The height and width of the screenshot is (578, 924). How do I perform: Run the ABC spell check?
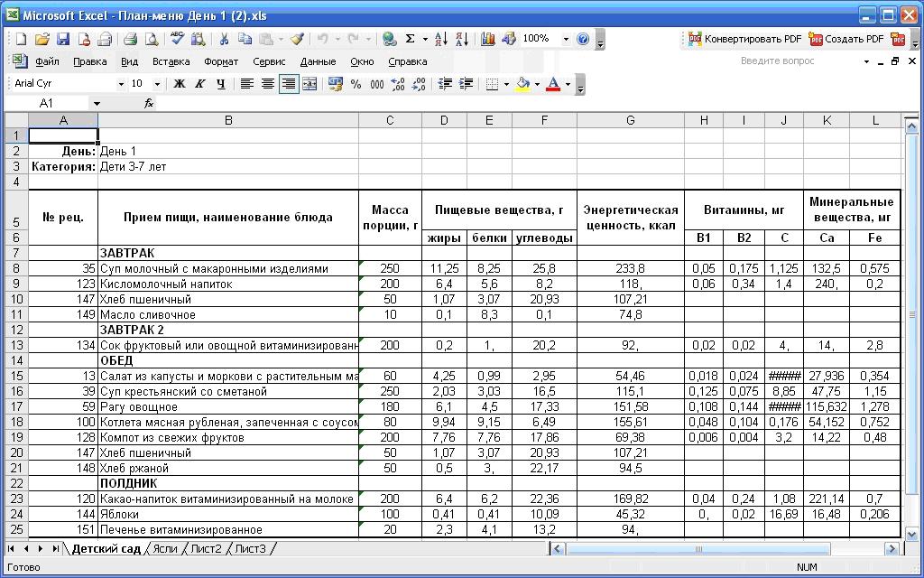tap(177, 40)
